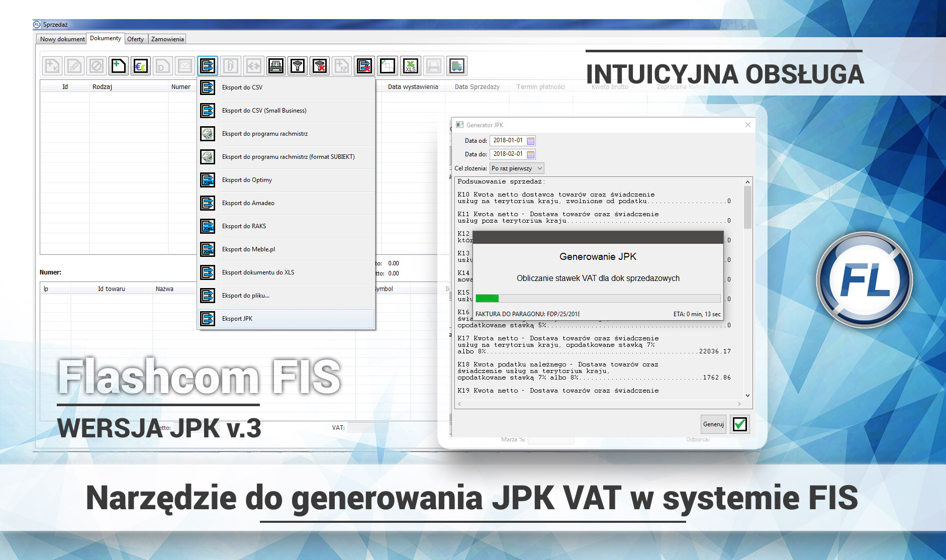The image size is (946, 560).
Task: Click vertical scrollbar thumb in summary box
Action: point(747,207)
